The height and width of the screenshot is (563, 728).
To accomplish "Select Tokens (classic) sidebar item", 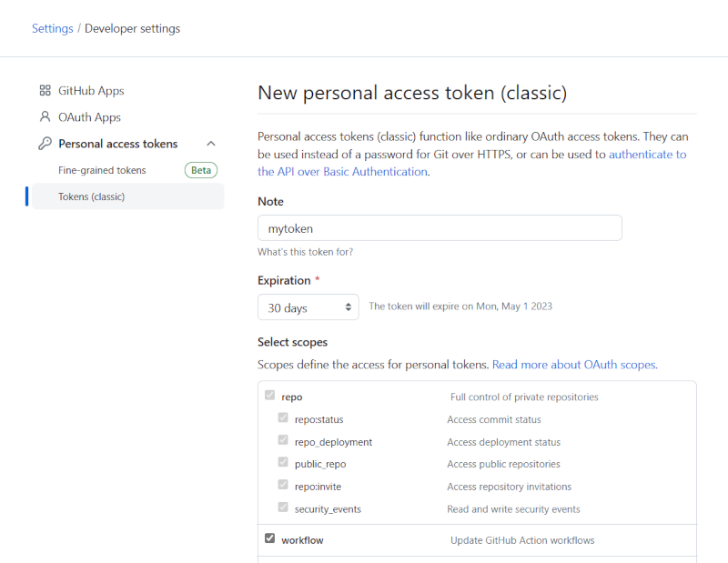I will coord(92,196).
